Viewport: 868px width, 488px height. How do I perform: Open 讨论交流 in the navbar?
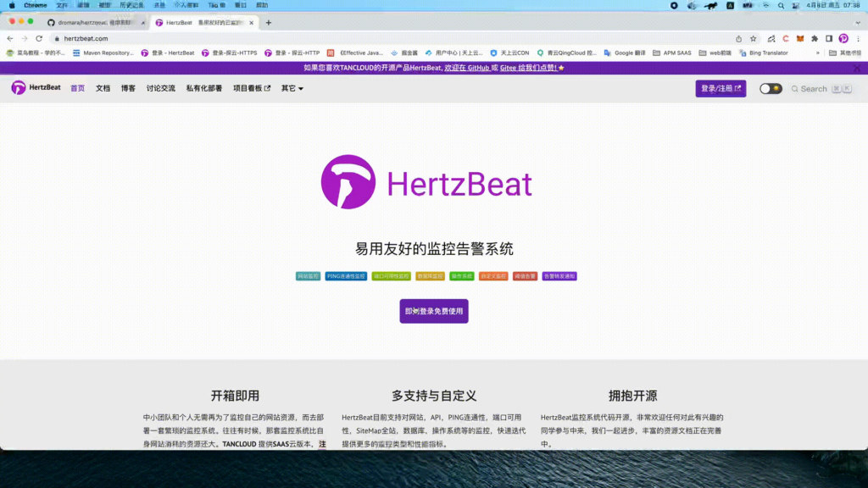(x=161, y=88)
